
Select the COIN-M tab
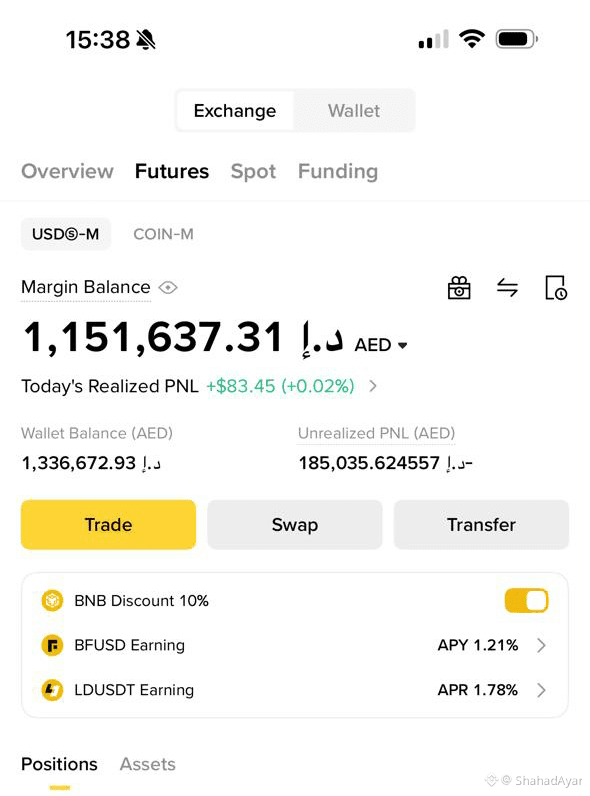163,234
